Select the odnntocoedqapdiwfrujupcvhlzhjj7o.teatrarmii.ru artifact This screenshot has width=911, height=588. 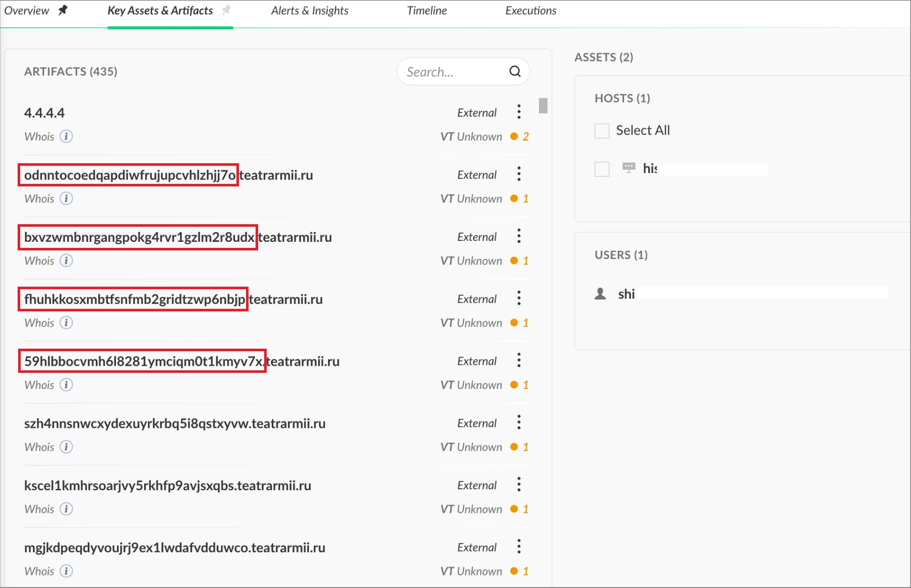point(168,175)
